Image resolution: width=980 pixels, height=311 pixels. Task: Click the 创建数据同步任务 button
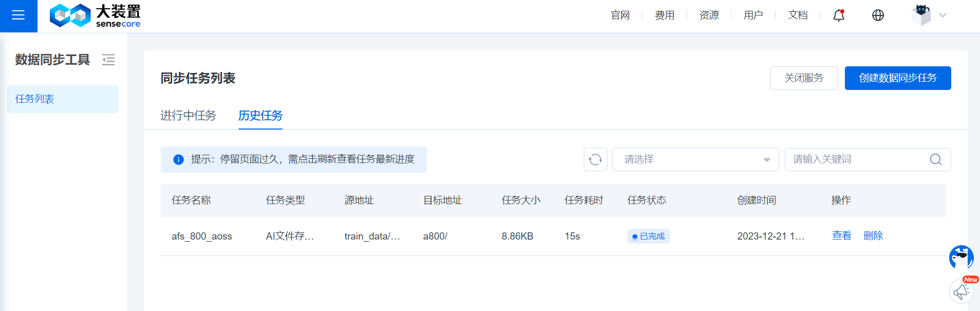coord(897,78)
